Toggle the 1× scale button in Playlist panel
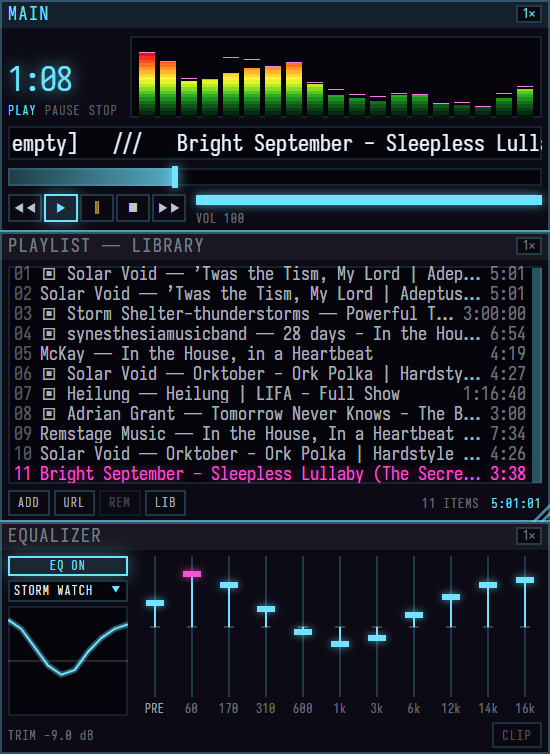550x754 pixels. click(x=529, y=246)
